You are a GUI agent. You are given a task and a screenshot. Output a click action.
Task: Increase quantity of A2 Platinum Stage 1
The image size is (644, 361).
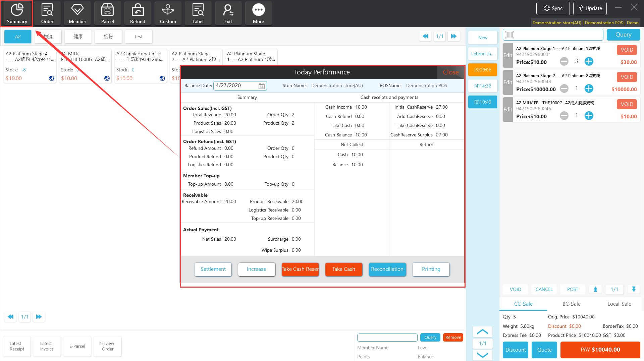pos(589,61)
